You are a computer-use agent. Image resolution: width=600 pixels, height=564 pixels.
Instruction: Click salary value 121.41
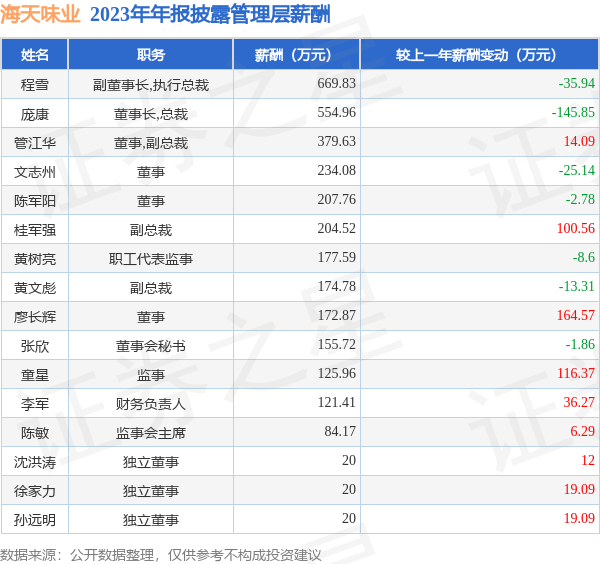[x=336, y=402]
